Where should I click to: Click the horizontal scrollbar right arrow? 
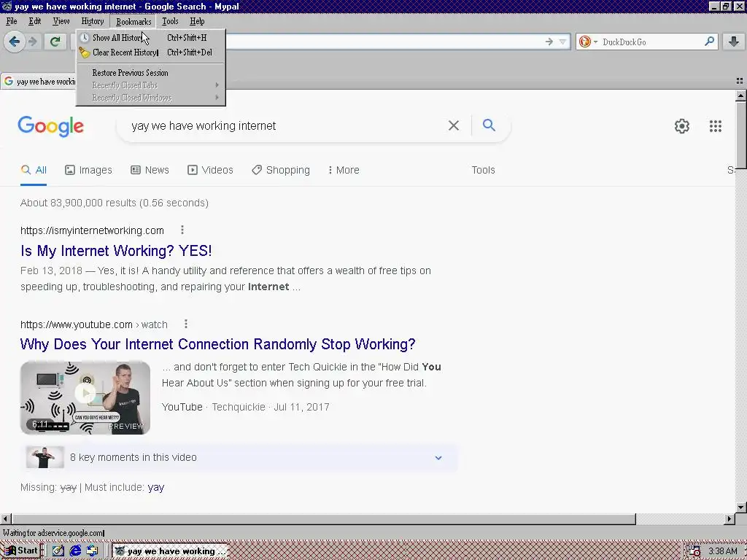point(729,518)
